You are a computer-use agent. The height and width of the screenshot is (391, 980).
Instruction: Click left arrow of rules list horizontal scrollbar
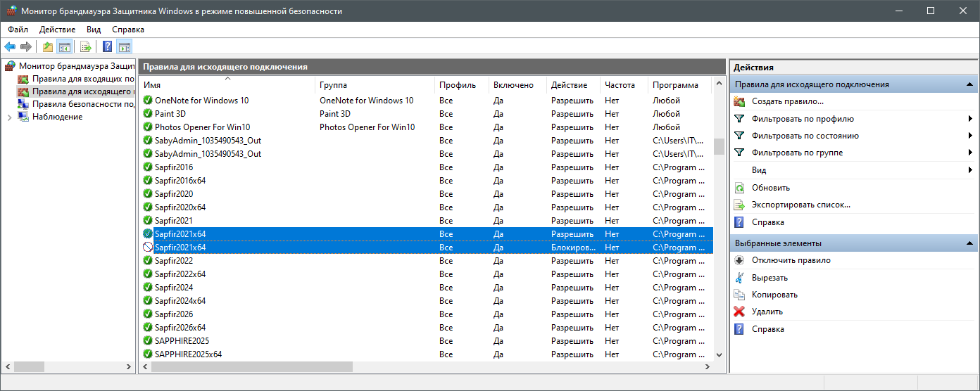point(145,367)
